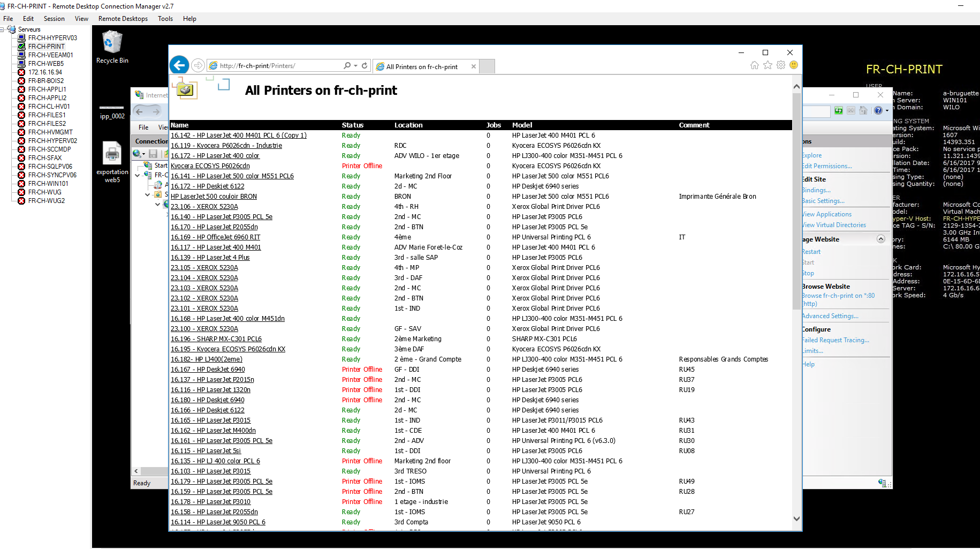The image size is (980, 549).
Task: Click the smiley feedback icon
Action: tap(794, 65)
